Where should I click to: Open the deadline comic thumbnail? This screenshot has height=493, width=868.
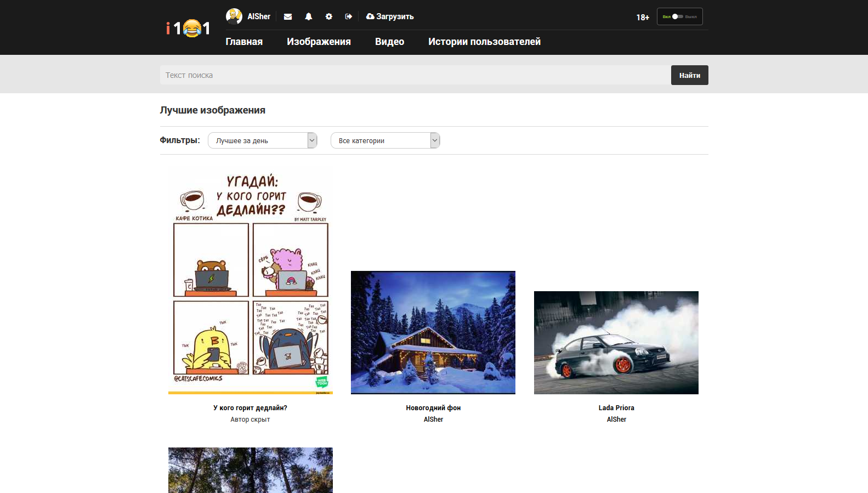click(251, 281)
